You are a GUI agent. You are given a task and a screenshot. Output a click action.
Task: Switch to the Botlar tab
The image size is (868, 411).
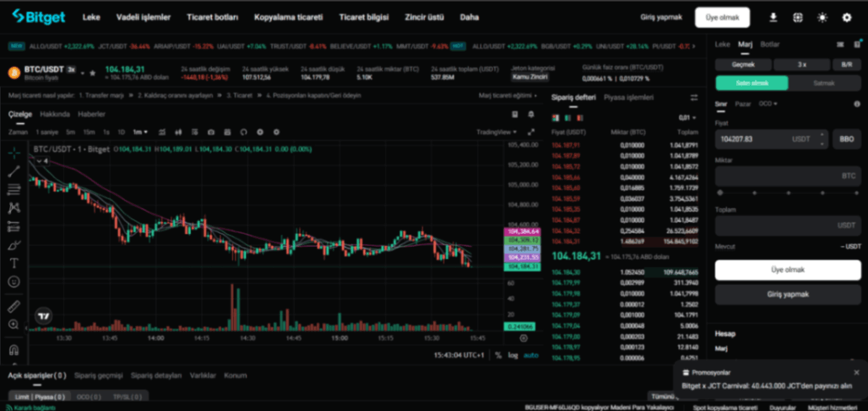tap(770, 45)
